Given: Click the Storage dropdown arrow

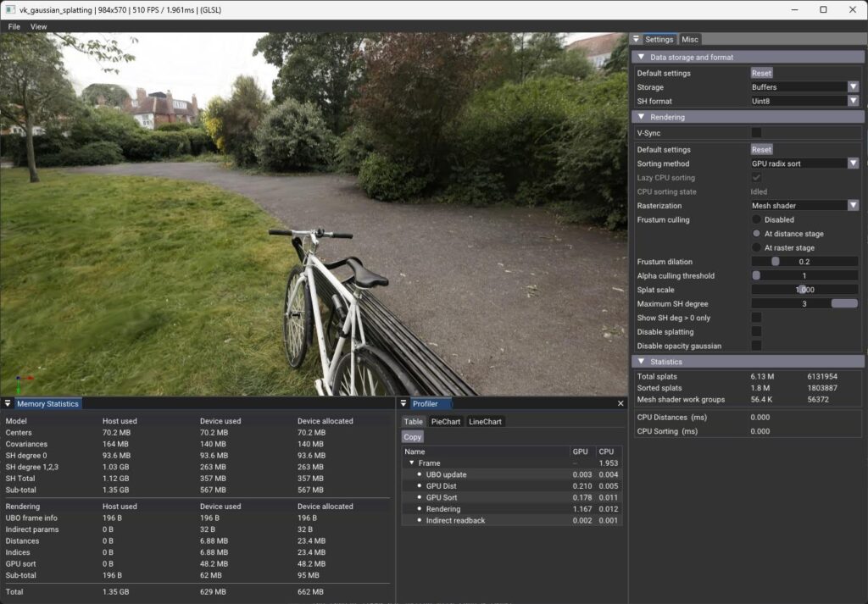Looking at the screenshot, I should [854, 87].
